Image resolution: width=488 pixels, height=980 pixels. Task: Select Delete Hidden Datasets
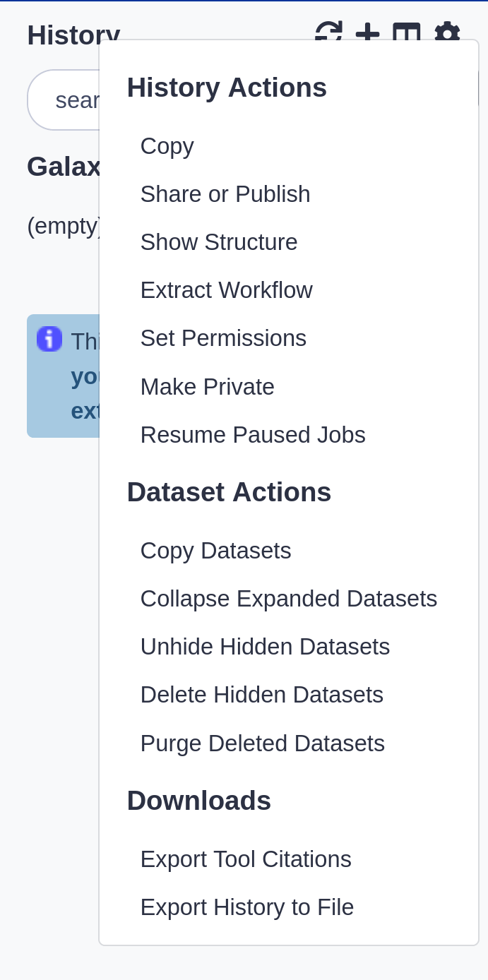(262, 695)
